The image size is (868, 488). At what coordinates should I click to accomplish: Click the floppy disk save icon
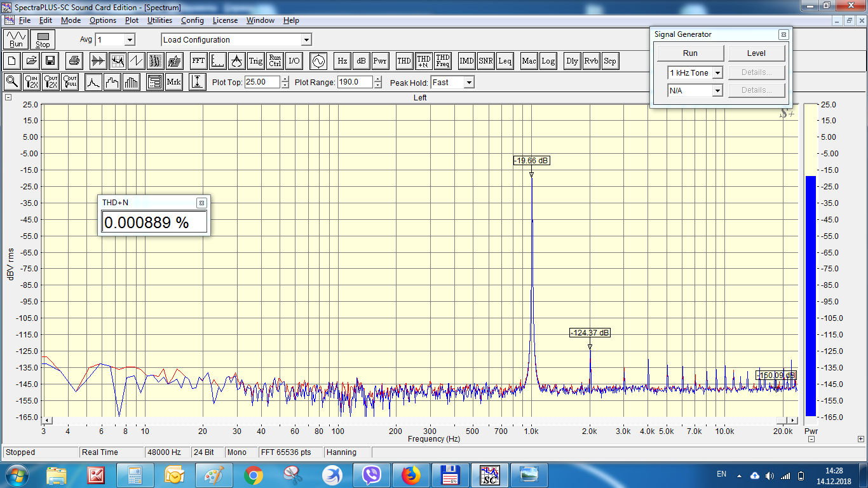[50, 61]
